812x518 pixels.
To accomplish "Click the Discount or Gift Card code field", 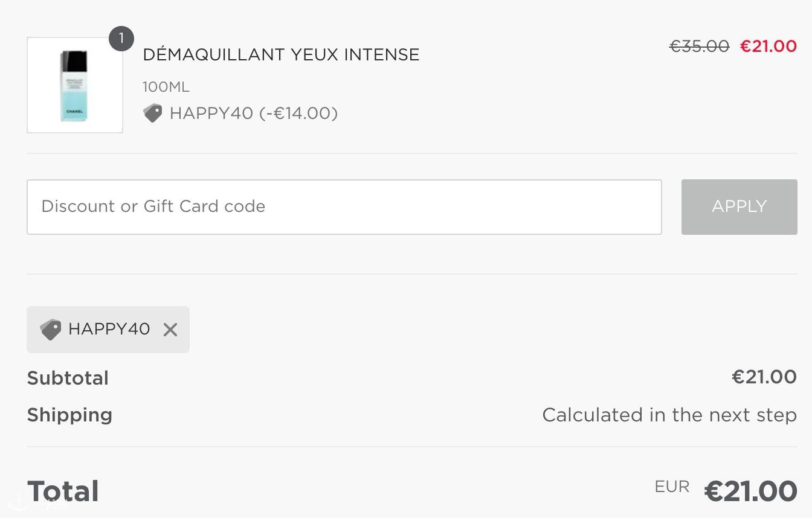I will pyautogui.click(x=344, y=207).
